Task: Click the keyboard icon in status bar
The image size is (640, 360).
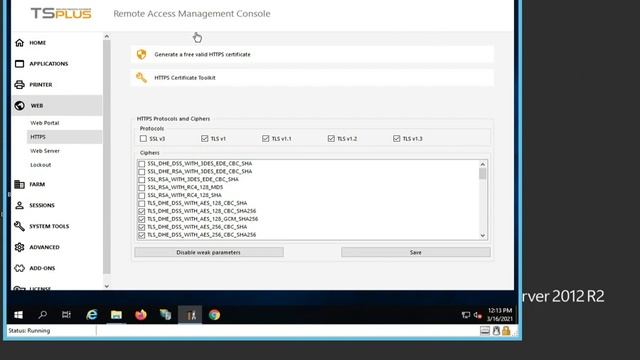Action: click(x=485, y=331)
